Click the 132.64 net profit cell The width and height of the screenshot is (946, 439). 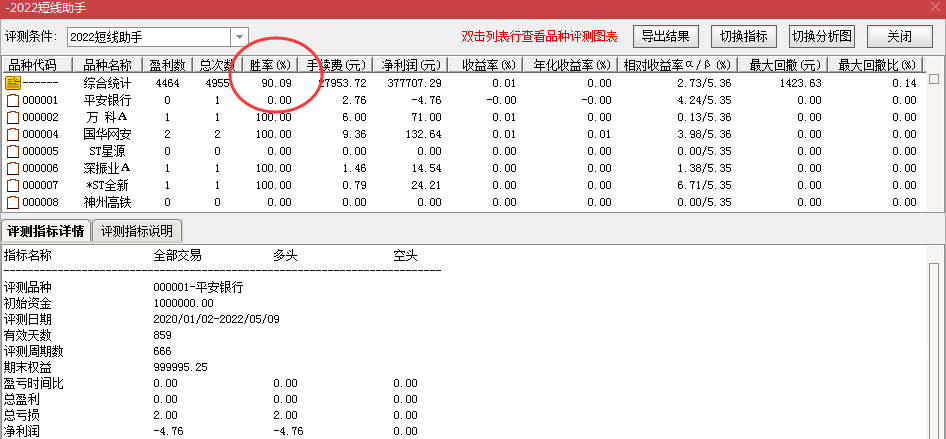coord(424,134)
